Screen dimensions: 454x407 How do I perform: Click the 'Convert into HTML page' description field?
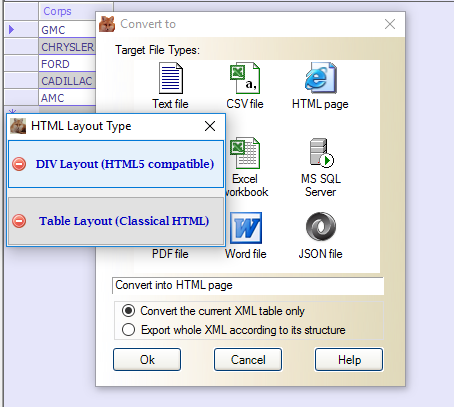point(248,286)
